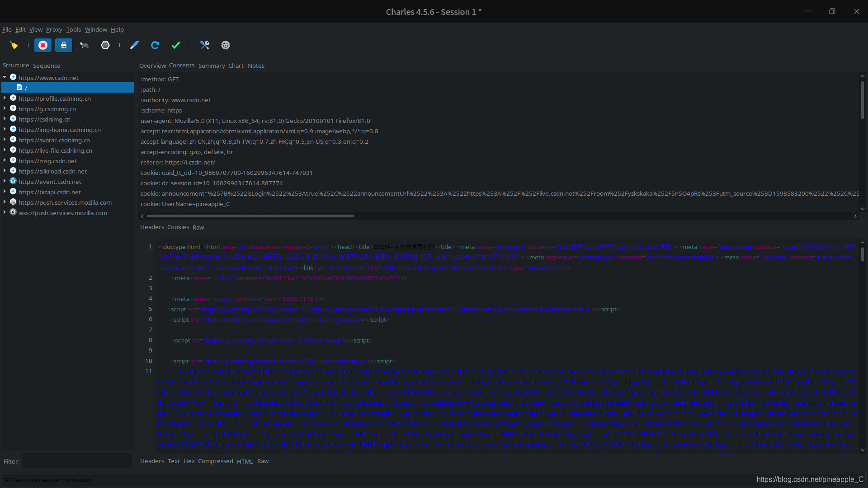The width and height of the screenshot is (868, 488).
Task: Click the Repeat request arrow icon
Action: pos(155,45)
